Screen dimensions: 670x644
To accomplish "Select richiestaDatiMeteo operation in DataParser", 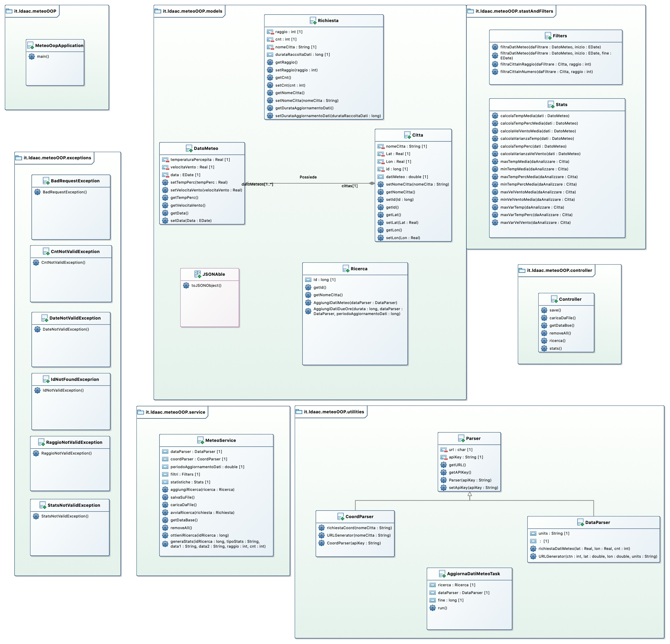I will (x=584, y=549).
